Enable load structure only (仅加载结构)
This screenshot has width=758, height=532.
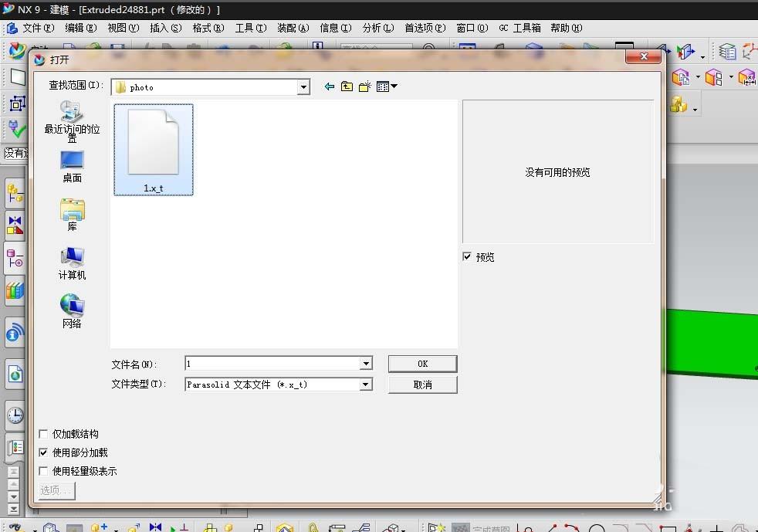pyautogui.click(x=44, y=435)
